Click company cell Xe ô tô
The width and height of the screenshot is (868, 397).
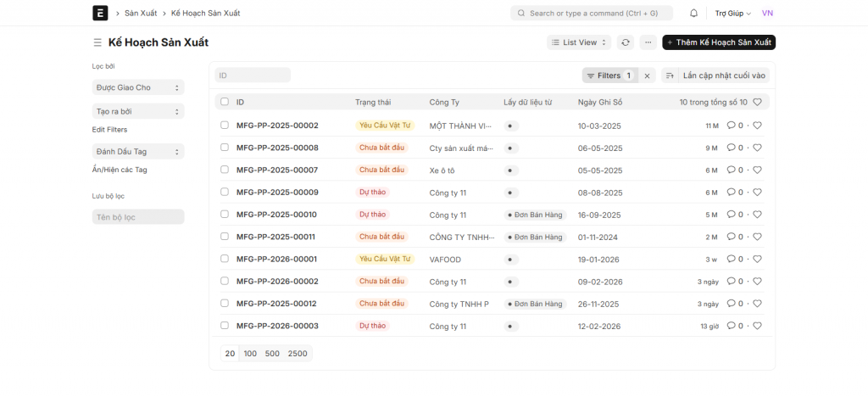coord(442,171)
